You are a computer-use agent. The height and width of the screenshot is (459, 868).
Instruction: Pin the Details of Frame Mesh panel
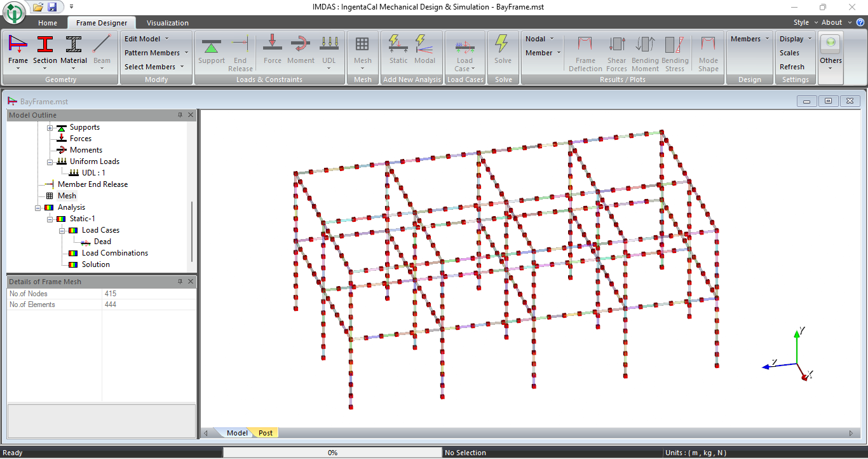(180, 282)
